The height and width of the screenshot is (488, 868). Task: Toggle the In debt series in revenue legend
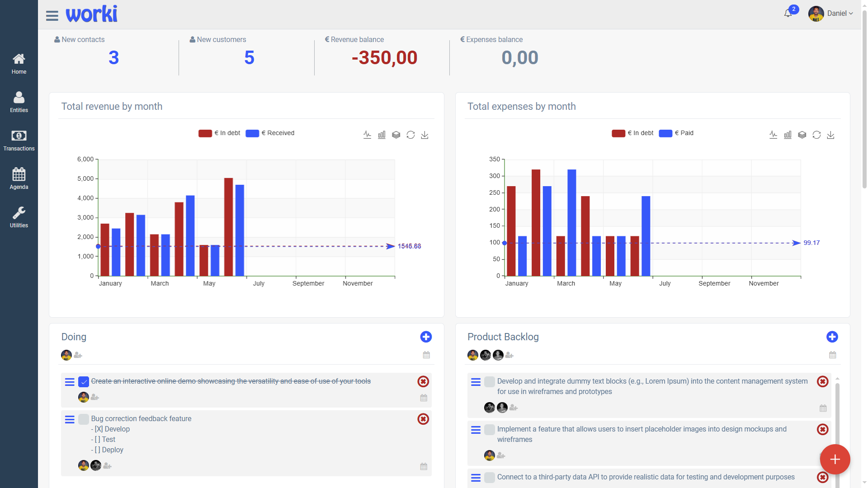coord(219,133)
